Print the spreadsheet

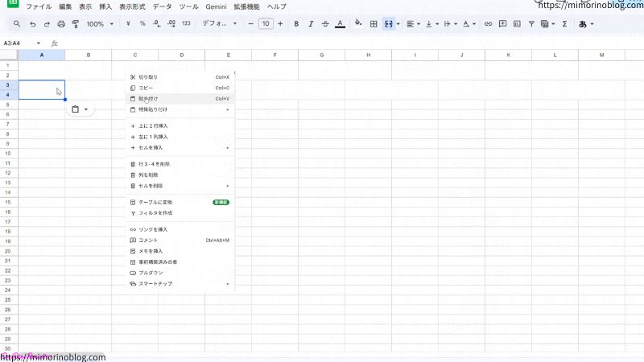click(x=61, y=24)
